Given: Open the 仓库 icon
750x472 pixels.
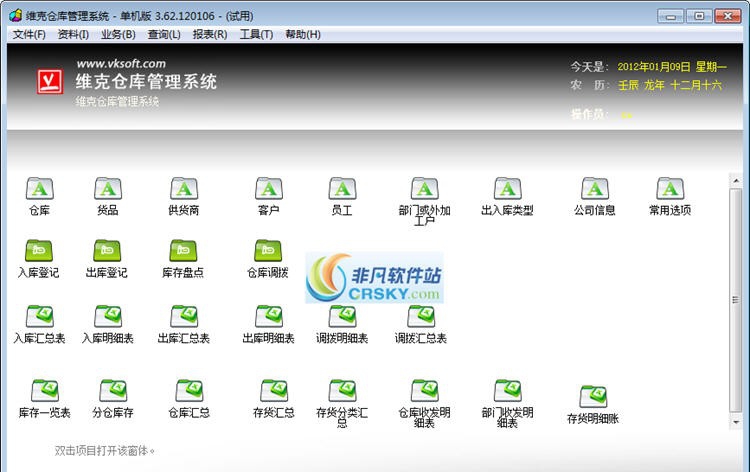Looking at the screenshot, I should [40, 189].
